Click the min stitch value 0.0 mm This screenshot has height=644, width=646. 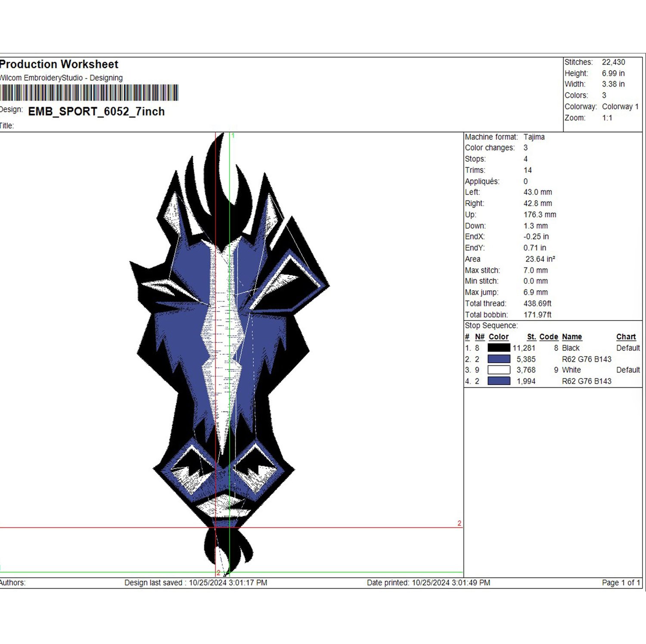tap(535, 281)
